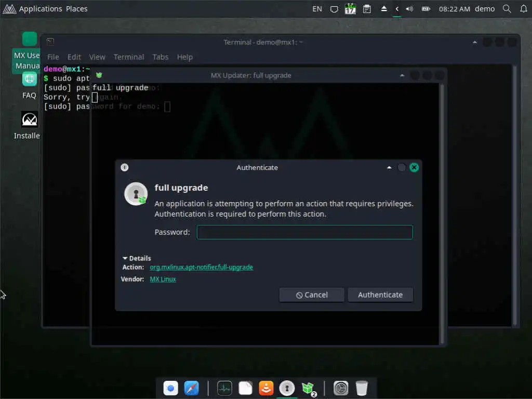The height and width of the screenshot is (399, 532).
Task: Open the volume speaker tray icon
Action: (x=409, y=9)
